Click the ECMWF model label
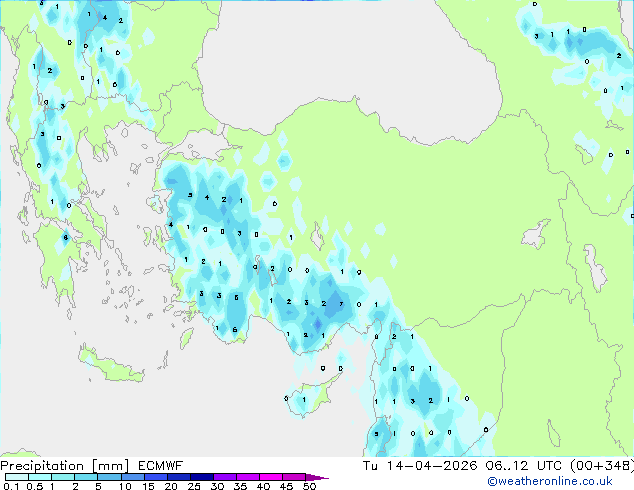 (x=161, y=465)
